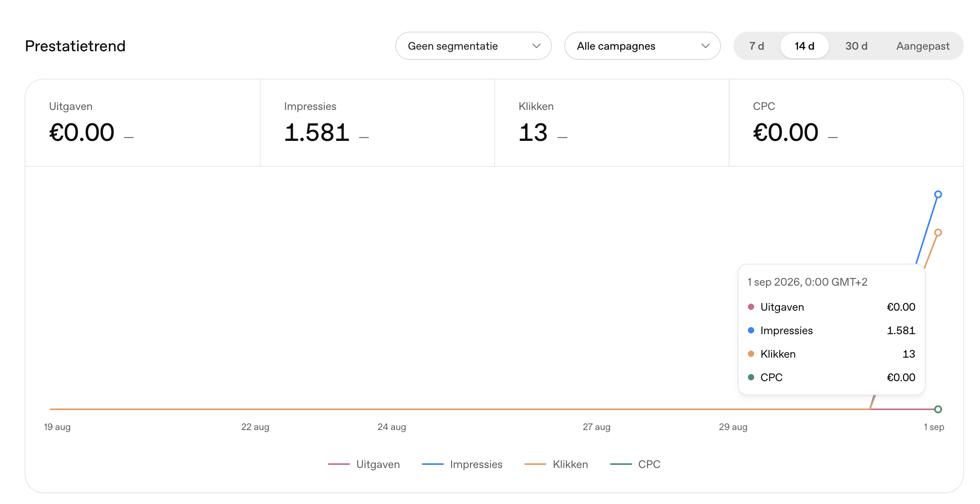Screen dimensions: 980x504
Task: Toggle CPC series in chart legend
Action: 635,464
